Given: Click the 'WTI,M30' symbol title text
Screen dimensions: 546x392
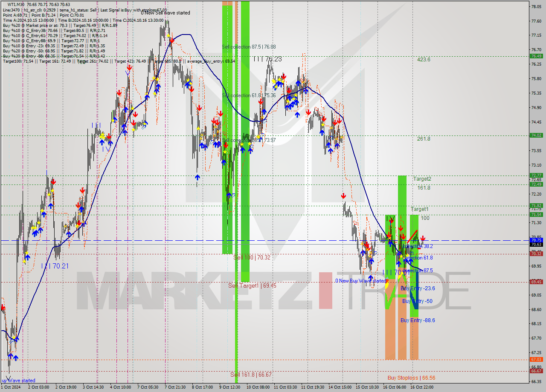Looking at the screenshot, I should point(16,5).
